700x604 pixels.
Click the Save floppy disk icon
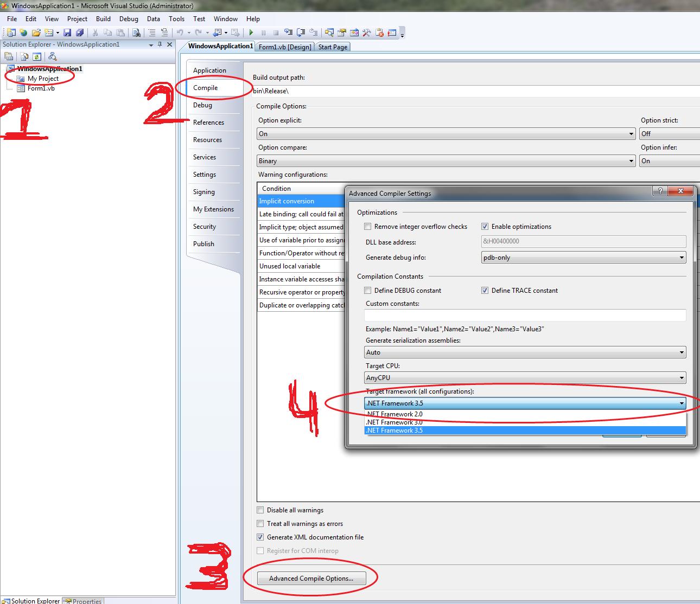(x=67, y=33)
